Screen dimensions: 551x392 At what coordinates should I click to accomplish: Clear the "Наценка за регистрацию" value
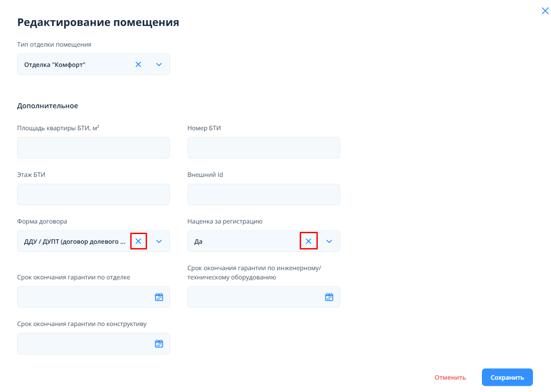(x=309, y=241)
